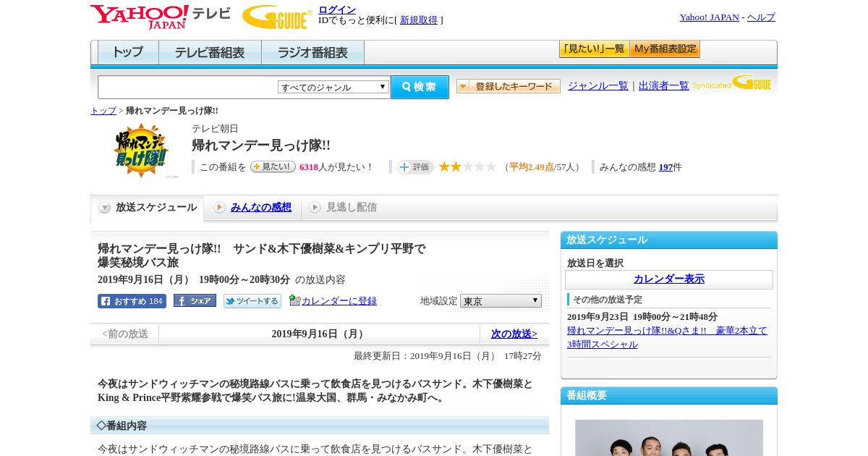Click the カレンダーに登録 link
This screenshot has width=868, height=456.
coord(339,301)
